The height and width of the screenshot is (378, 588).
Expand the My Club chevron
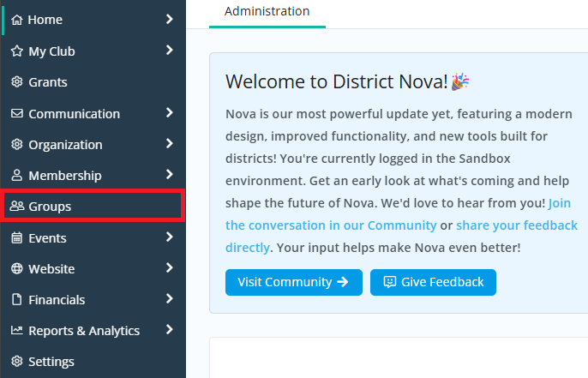170,50
